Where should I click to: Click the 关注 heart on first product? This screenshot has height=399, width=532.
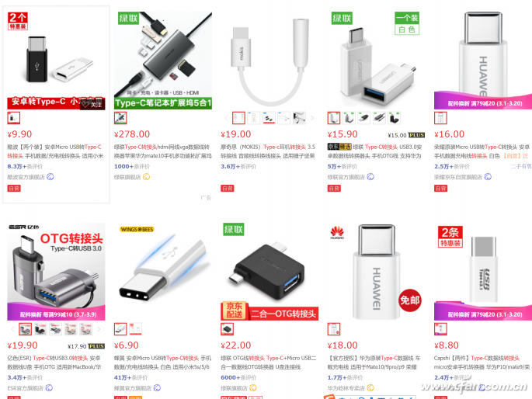tap(92, 104)
